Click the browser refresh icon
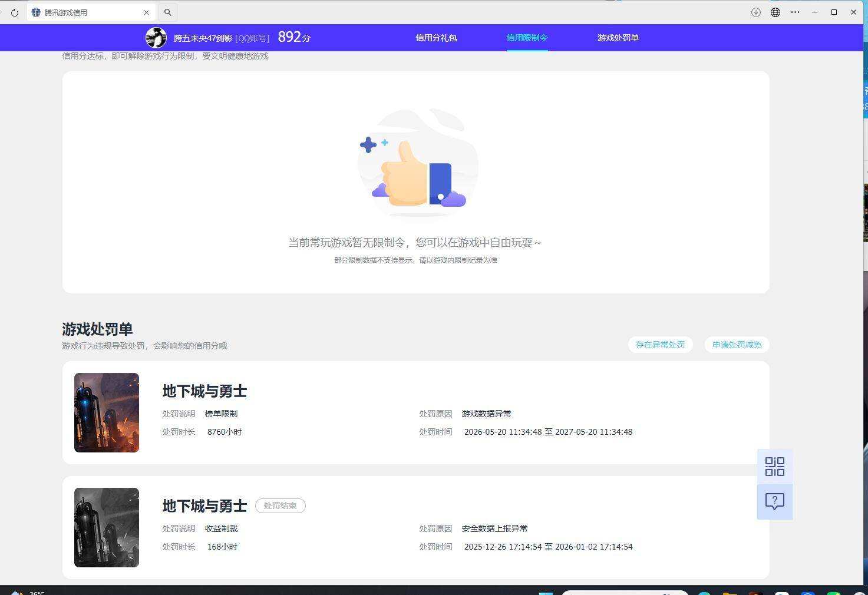The width and height of the screenshot is (868, 595). point(15,12)
